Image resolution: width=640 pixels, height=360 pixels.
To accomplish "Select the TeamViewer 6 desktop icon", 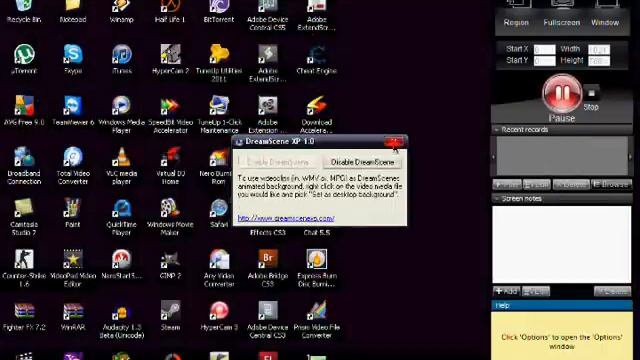I will click(73, 110).
